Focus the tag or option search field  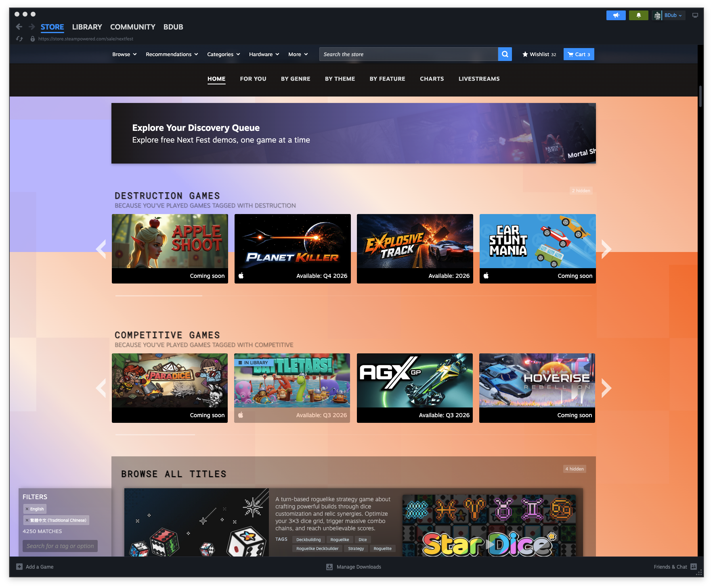point(60,546)
